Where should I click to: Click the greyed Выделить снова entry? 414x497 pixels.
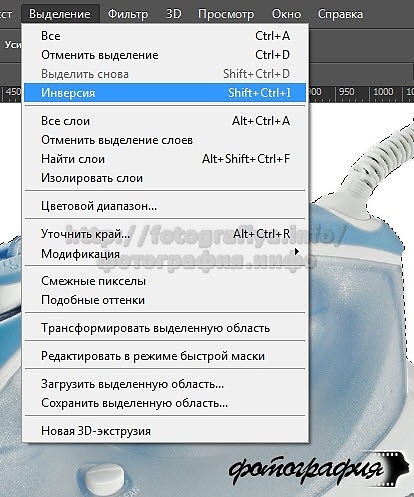(x=165, y=74)
